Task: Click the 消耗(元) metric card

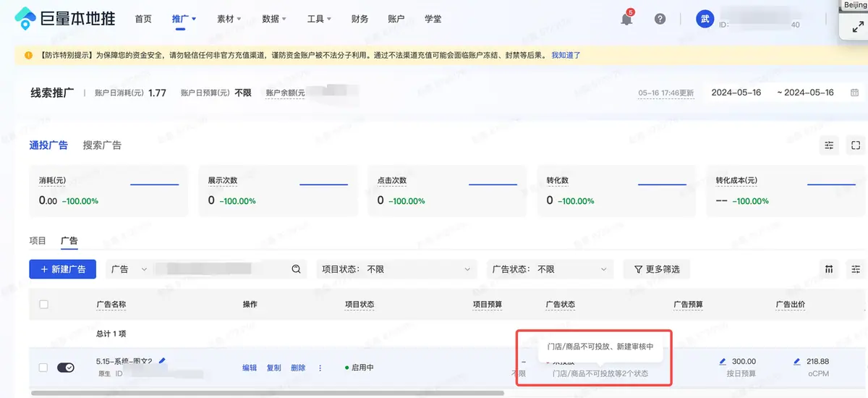Action: coord(109,190)
